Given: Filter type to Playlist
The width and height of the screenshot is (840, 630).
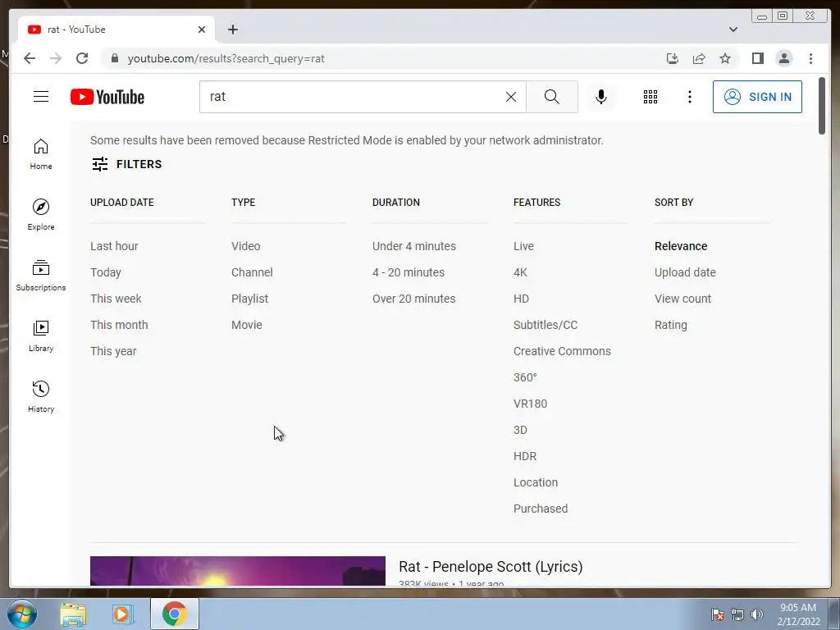Looking at the screenshot, I should [249, 299].
